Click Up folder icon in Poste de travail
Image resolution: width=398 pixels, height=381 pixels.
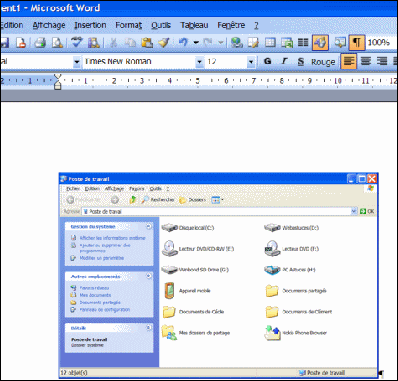pos(133,200)
